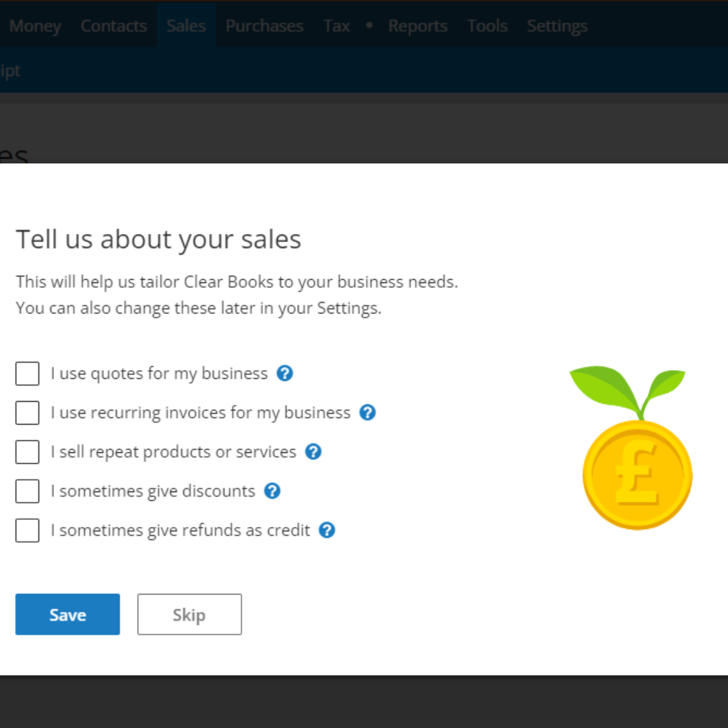
Task: Enable 'I use quotes for my business'
Action: [x=28, y=373]
